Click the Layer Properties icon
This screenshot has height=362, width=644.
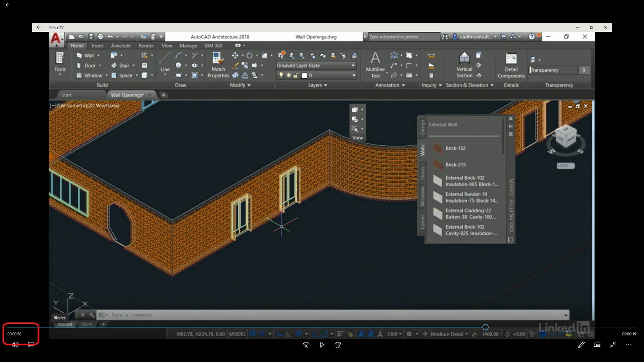(281, 55)
